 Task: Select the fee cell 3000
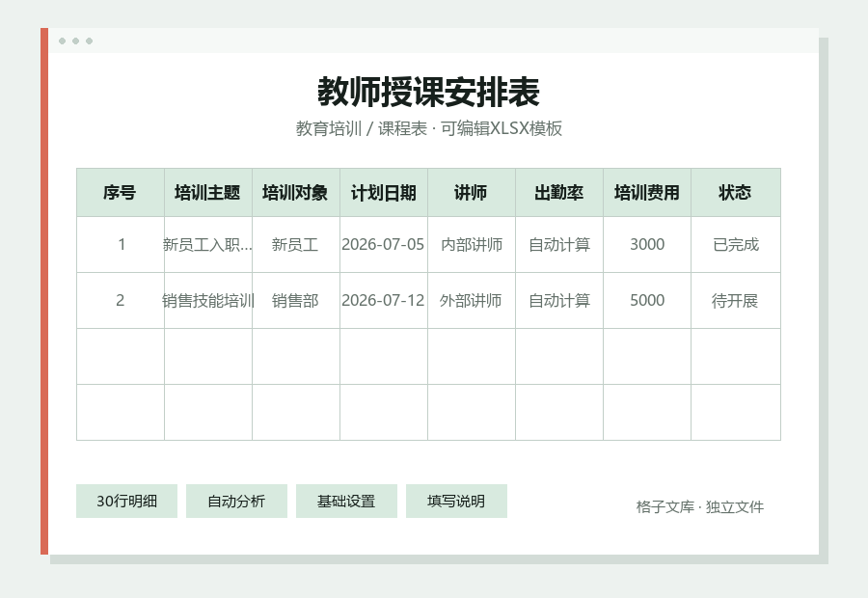pyautogui.click(x=647, y=245)
